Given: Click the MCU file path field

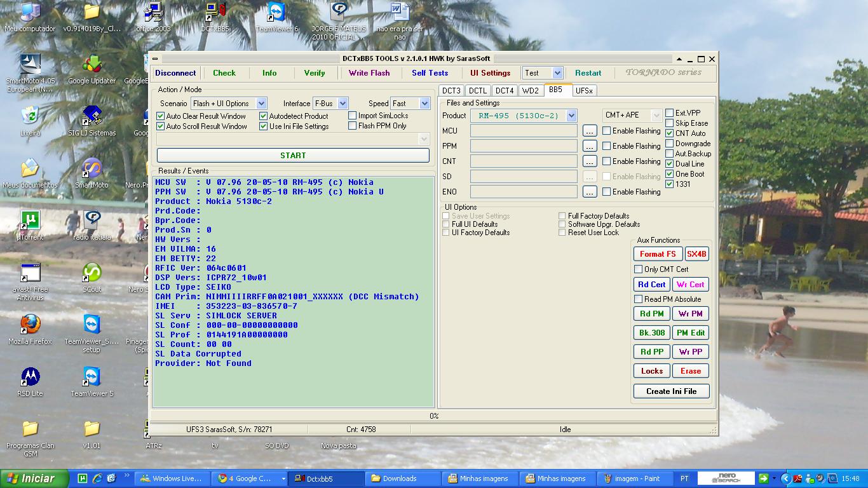Looking at the screenshot, I should [x=524, y=131].
